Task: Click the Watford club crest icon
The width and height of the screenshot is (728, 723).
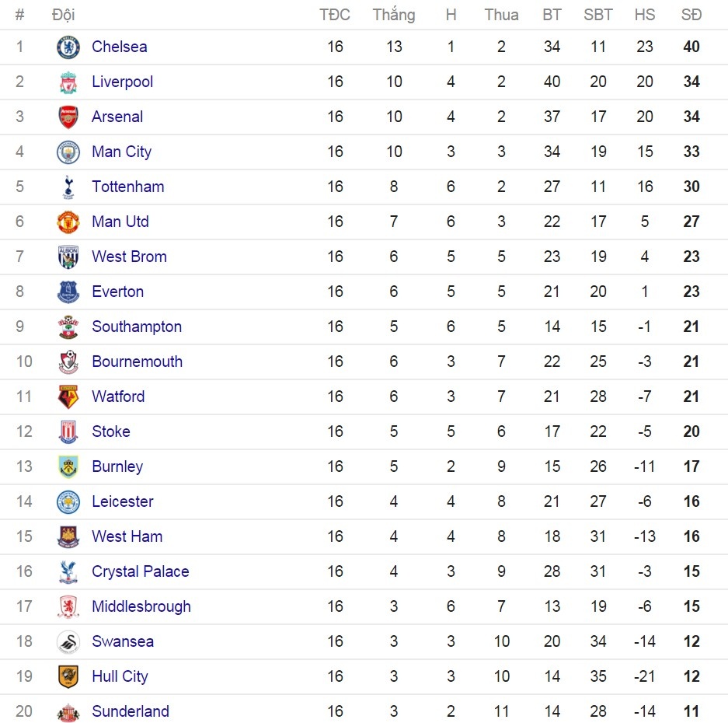Action: (x=68, y=397)
